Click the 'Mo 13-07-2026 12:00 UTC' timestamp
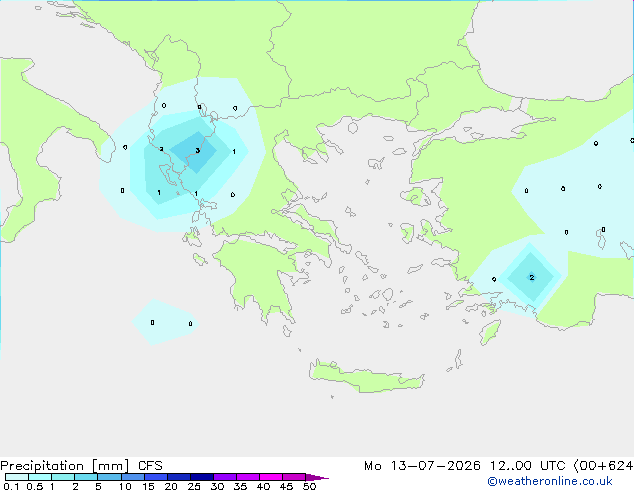The width and height of the screenshot is (634, 490). click(x=465, y=466)
